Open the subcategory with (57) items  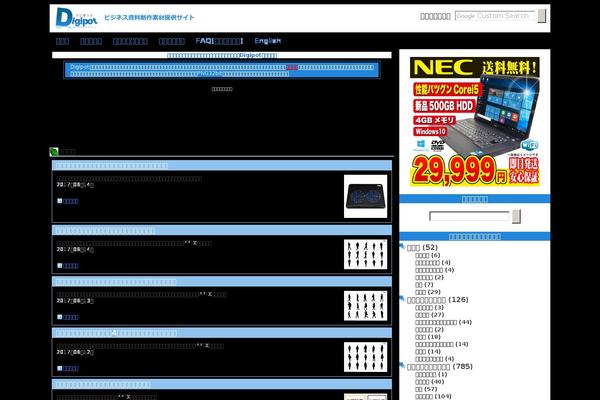click(x=426, y=389)
